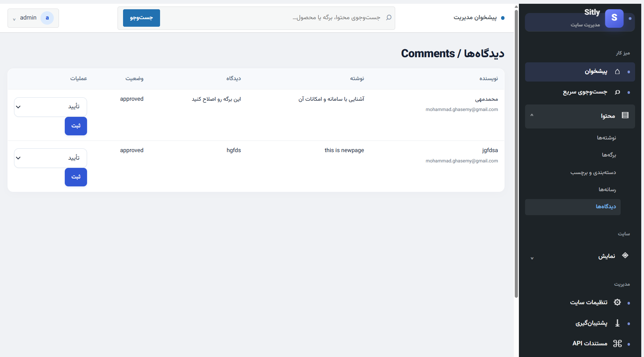This screenshot has width=644, height=357.
Task: Click وضعیت column header
Action: coord(134,78)
